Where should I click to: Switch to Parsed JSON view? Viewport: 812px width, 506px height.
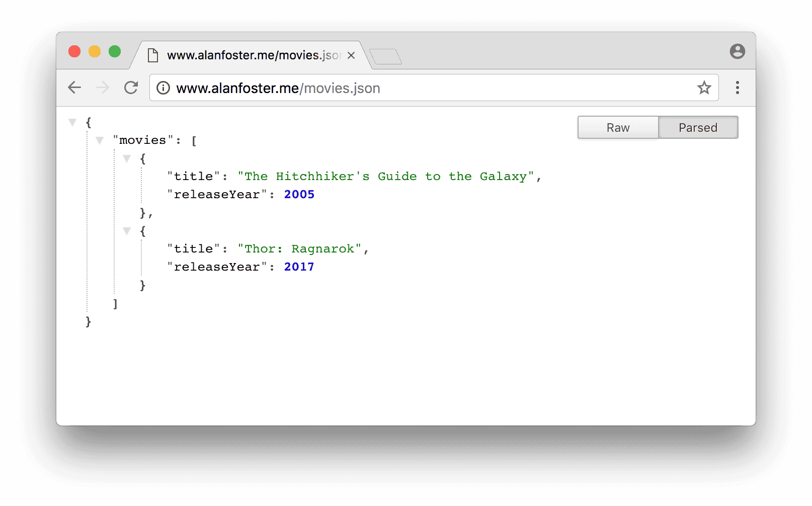tap(698, 128)
